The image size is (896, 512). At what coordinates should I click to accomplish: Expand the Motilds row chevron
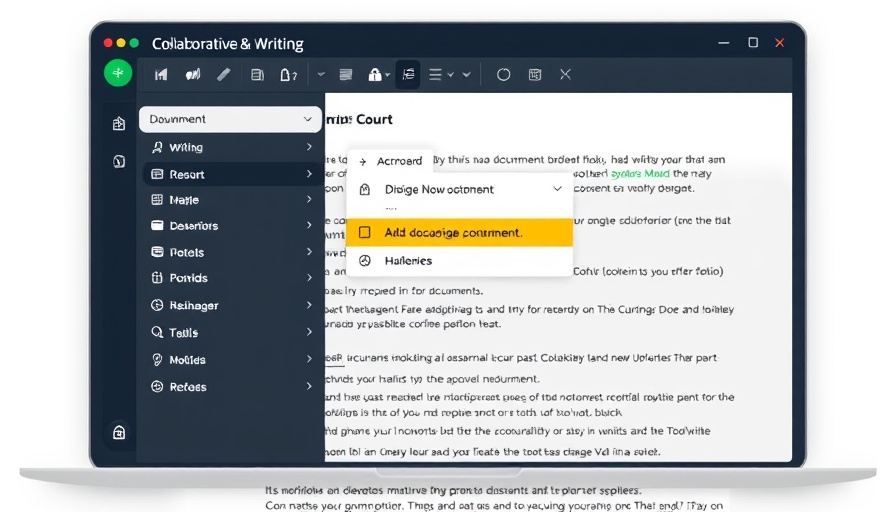[309, 359]
